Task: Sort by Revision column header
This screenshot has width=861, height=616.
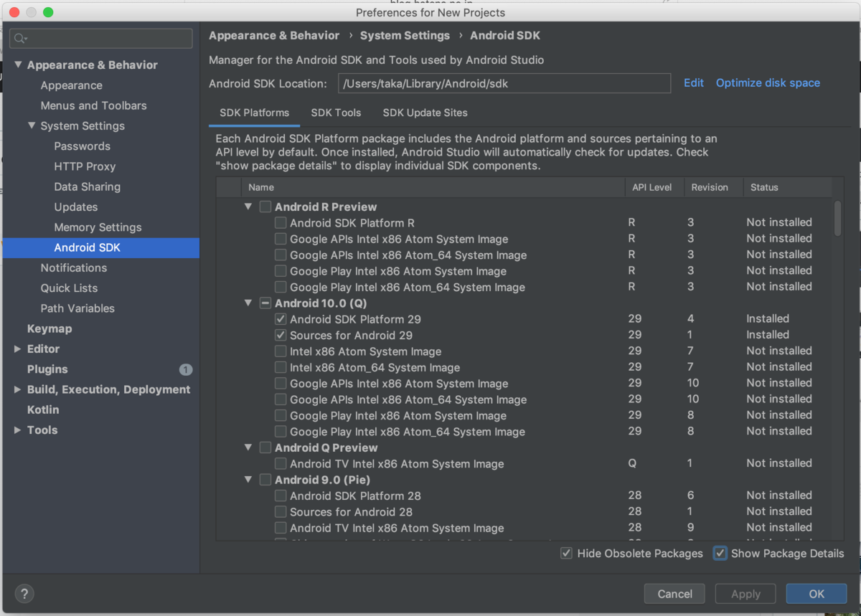Action: tap(713, 187)
